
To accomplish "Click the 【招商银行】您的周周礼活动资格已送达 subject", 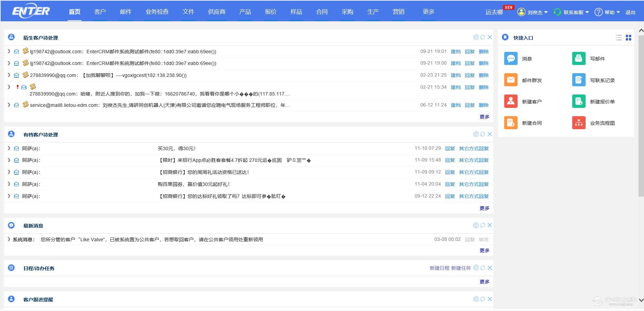I will click(203, 172).
